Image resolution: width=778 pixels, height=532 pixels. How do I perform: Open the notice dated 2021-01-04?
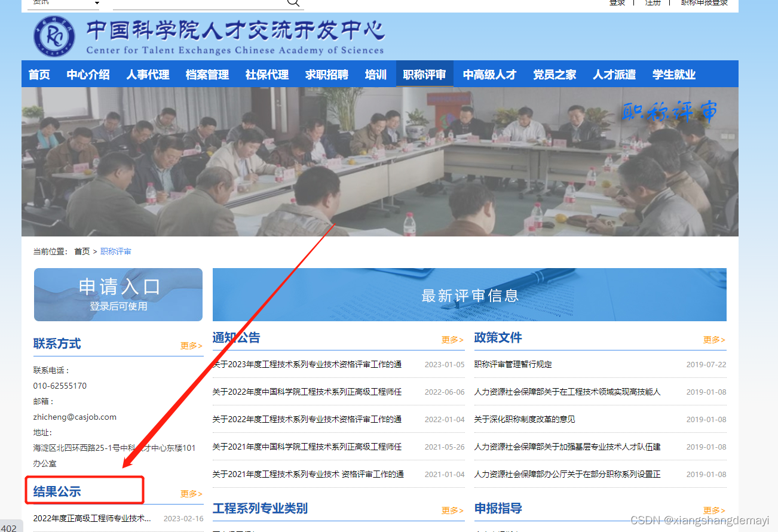coord(308,474)
